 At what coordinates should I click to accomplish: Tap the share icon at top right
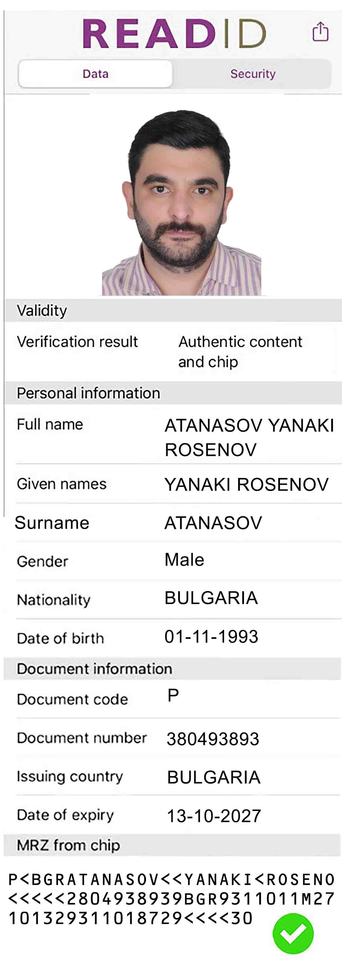coord(320,32)
